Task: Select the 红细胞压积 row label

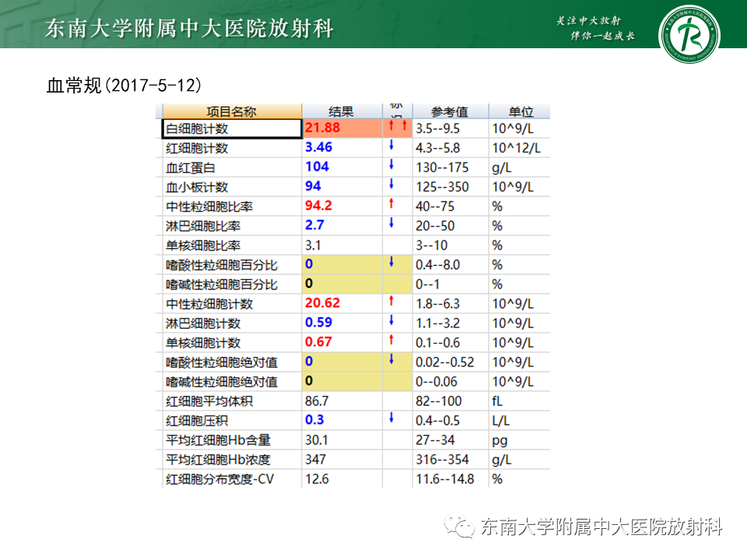Action: coord(197,422)
